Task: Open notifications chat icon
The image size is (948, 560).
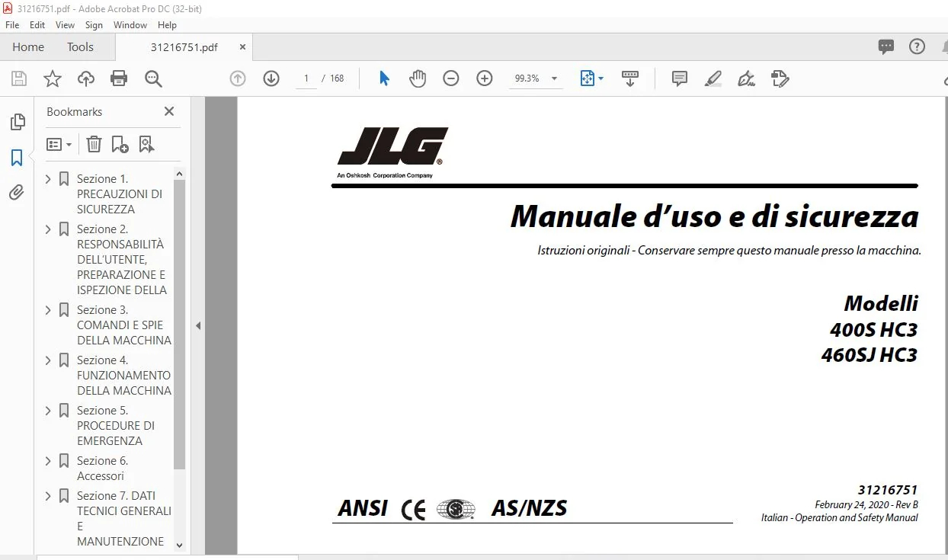Action: pos(886,46)
